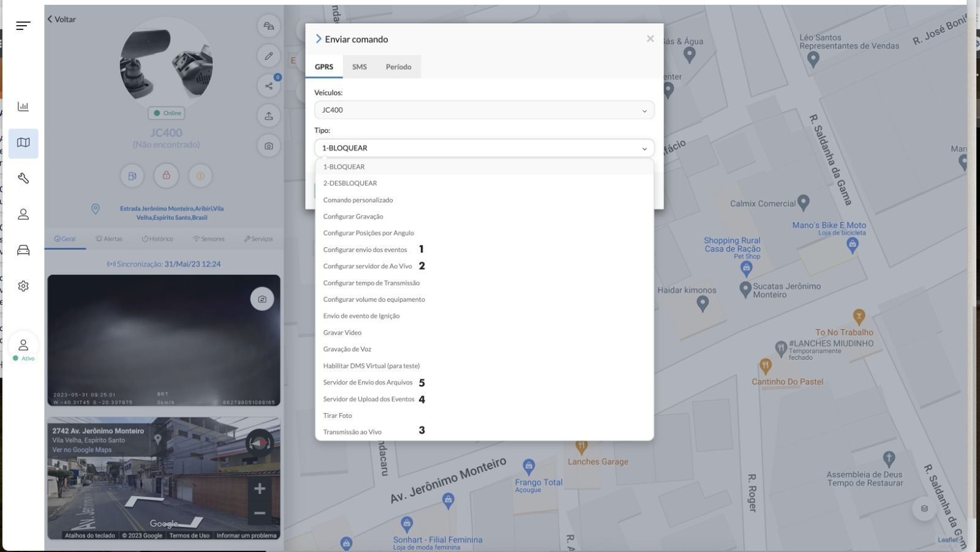Open the user icon in sidebar
The width and height of the screenshot is (980, 552).
23,214
